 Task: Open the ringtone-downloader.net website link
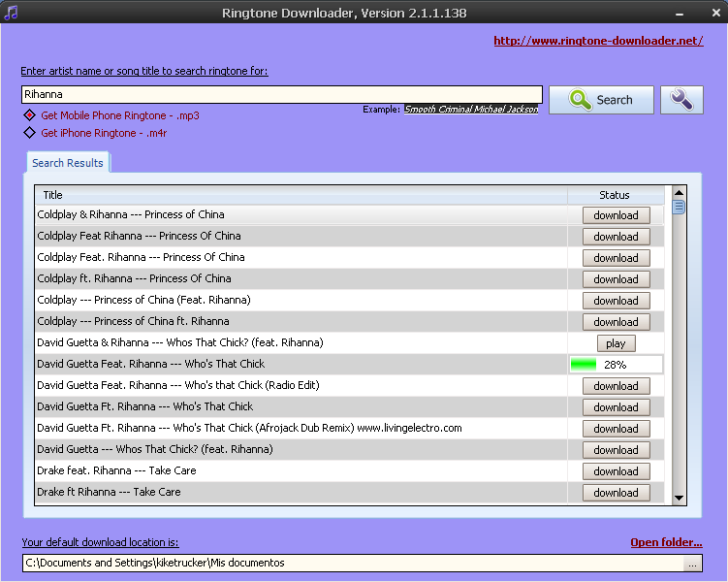pyautogui.click(x=598, y=41)
